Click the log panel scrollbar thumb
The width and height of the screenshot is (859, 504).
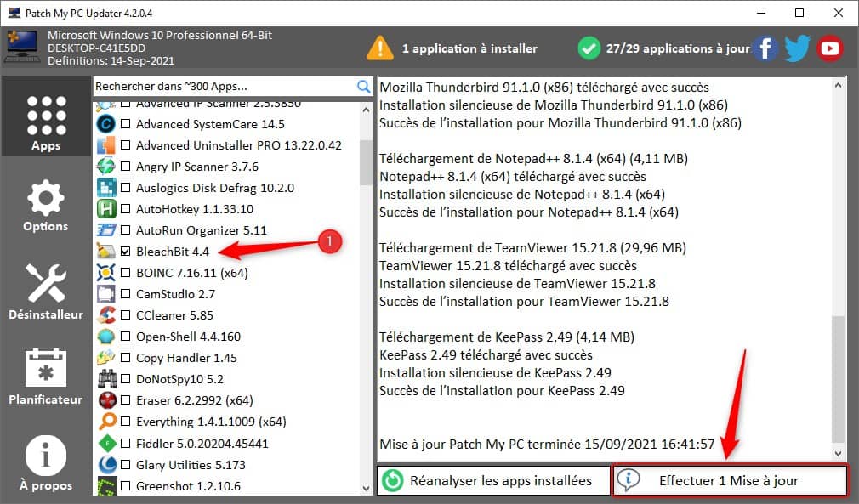838,379
